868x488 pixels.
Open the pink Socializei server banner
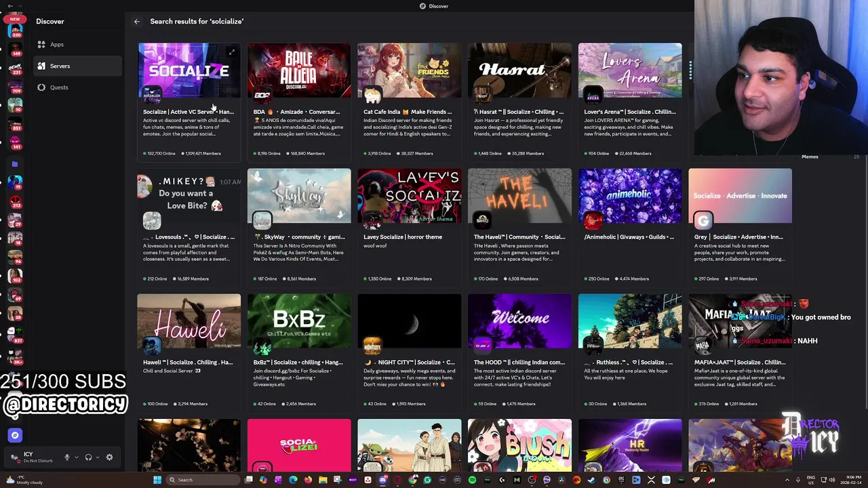pos(299,445)
